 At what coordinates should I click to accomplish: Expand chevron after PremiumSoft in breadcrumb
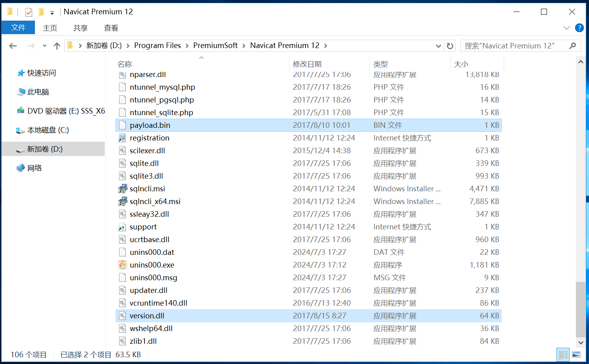[244, 46]
